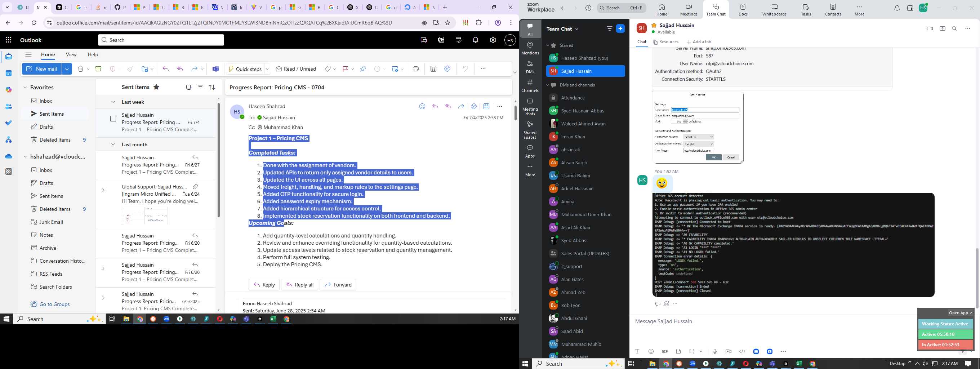Click Reply arrow in Outlook ribbon toolbar
980x369 pixels.
165,69
